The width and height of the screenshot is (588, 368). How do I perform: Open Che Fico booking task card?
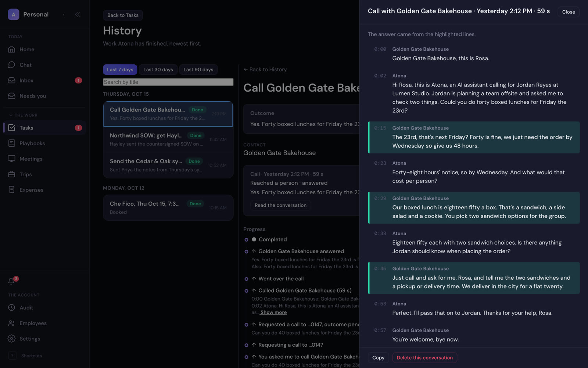coord(168,208)
